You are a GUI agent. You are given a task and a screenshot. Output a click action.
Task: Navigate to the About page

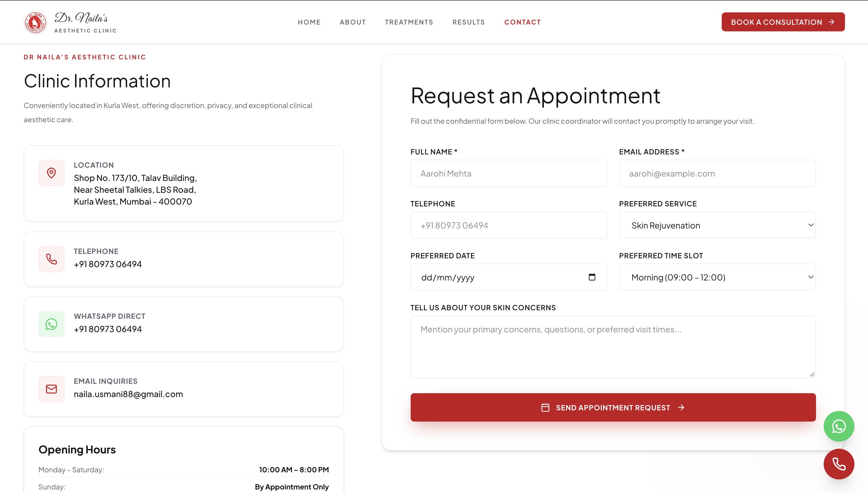tap(353, 22)
